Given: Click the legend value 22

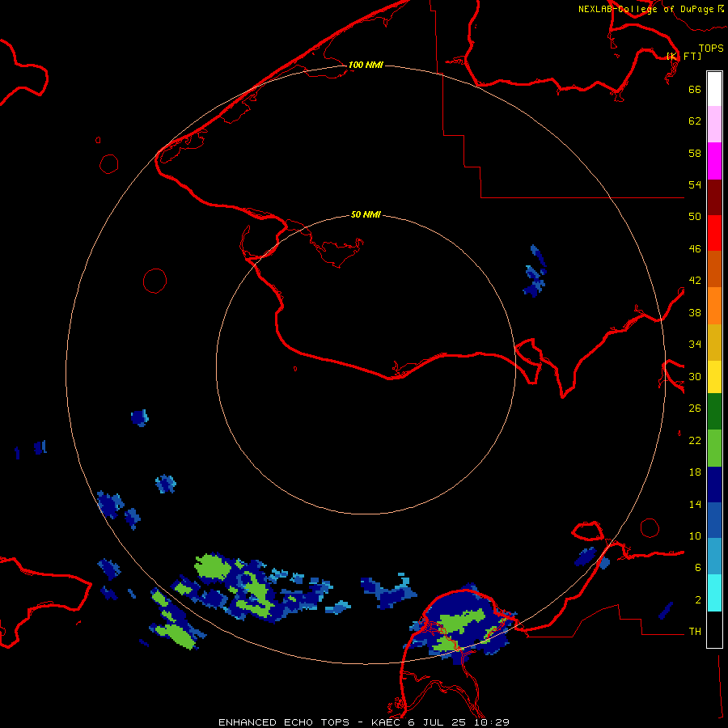Looking at the screenshot, I should coord(695,441).
